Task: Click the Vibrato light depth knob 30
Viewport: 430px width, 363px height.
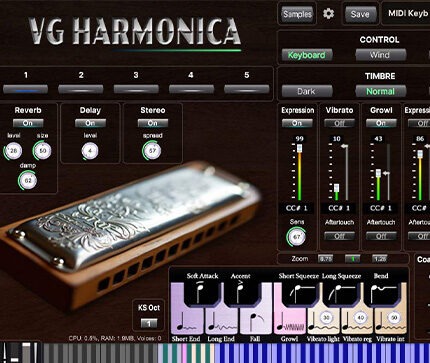Action: (x=326, y=318)
